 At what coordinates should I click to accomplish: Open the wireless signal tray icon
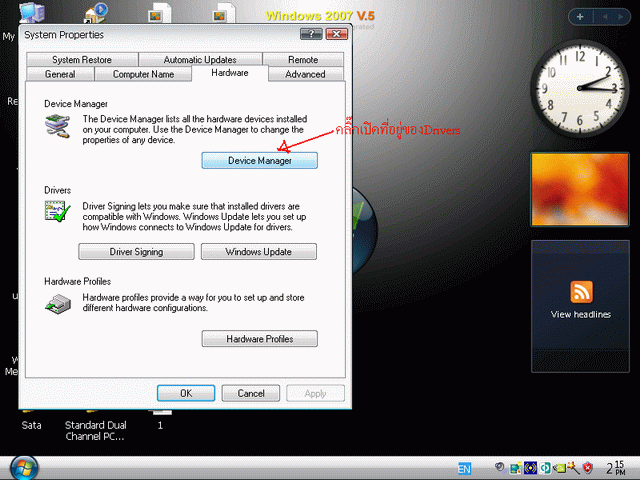point(530,468)
